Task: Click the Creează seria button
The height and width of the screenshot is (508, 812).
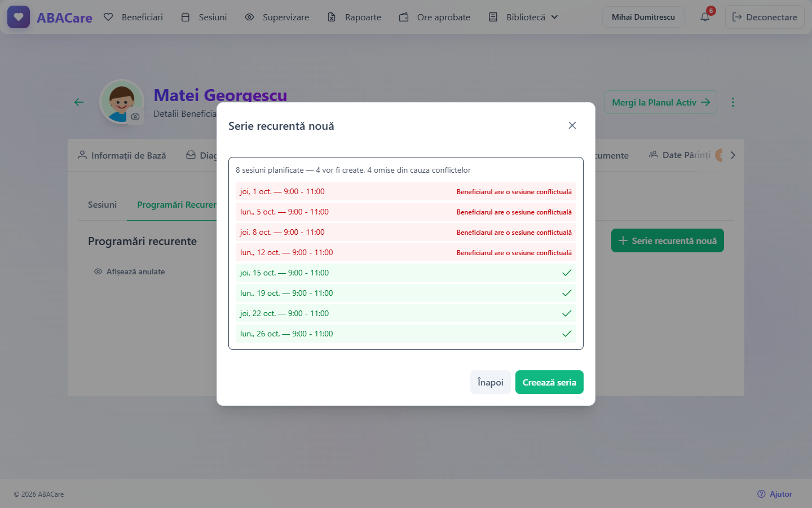Action: (549, 382)
